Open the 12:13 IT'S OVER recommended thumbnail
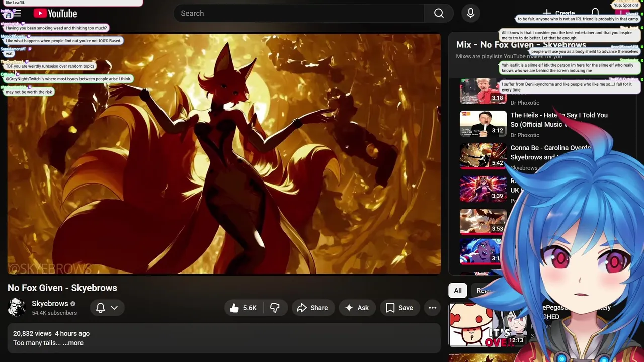 pyautogui.click(x=488, y=325)
